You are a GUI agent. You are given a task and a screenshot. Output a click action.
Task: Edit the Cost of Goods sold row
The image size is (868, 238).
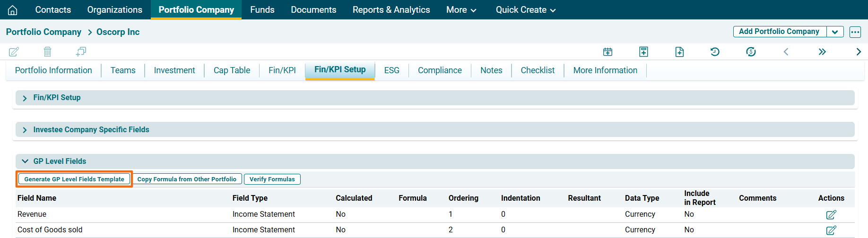[x=831, y=230]
